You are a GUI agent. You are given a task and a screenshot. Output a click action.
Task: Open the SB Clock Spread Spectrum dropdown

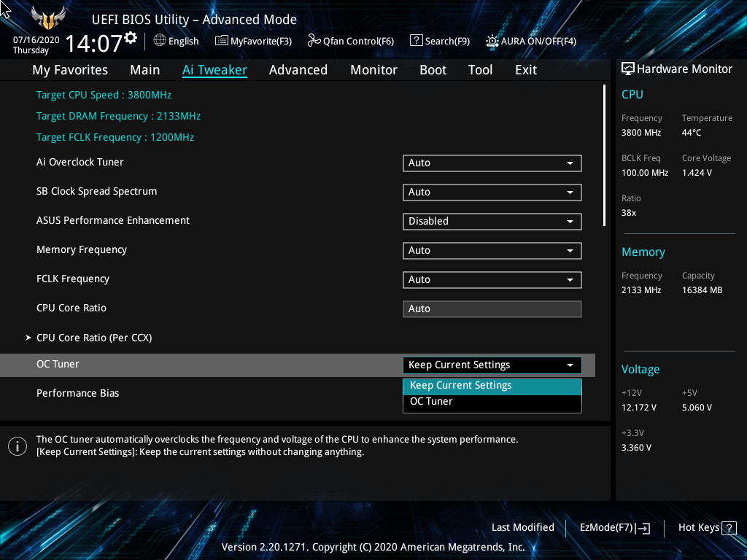click(492, 192)
